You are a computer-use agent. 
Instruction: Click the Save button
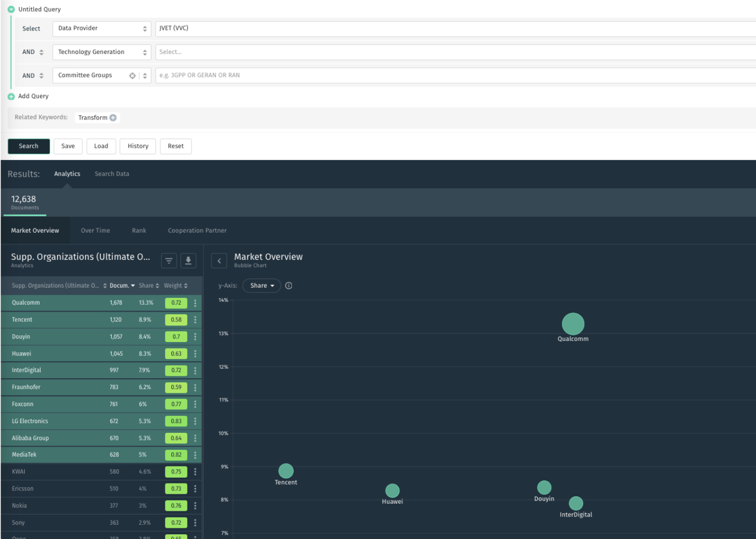68,146
